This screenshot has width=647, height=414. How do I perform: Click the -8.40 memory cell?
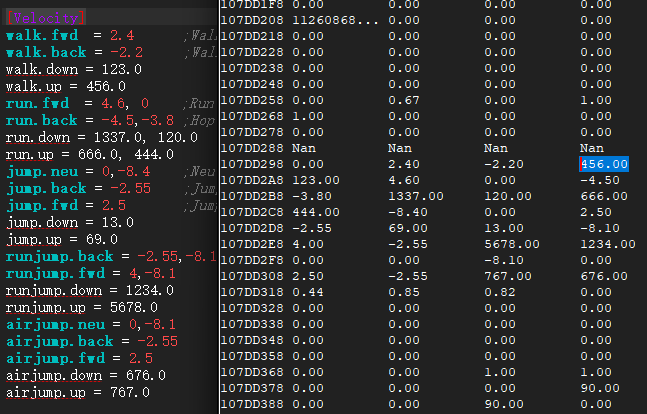pos(408,212)
